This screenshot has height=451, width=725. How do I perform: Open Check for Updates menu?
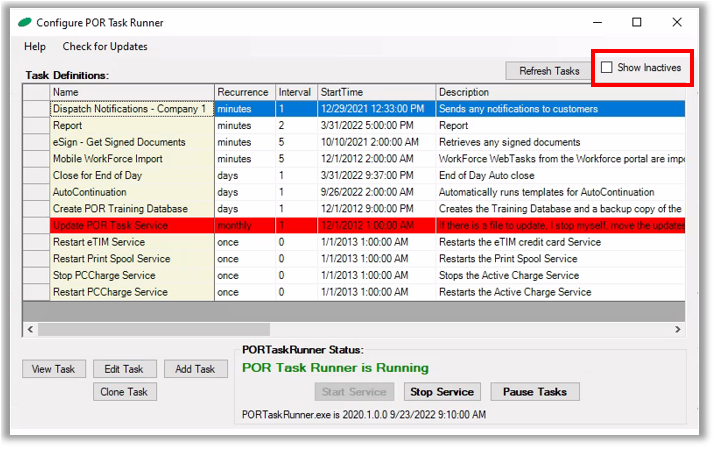click(105, 47)
